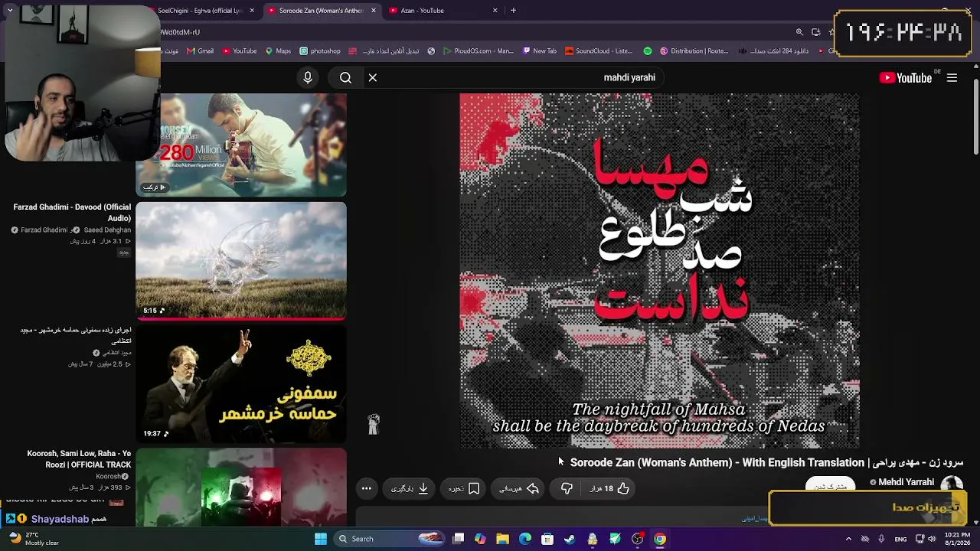Click the YouTube search magnifier button
Image resolution: width=980 pixels, height=551 pixels.
coord(345,77)
